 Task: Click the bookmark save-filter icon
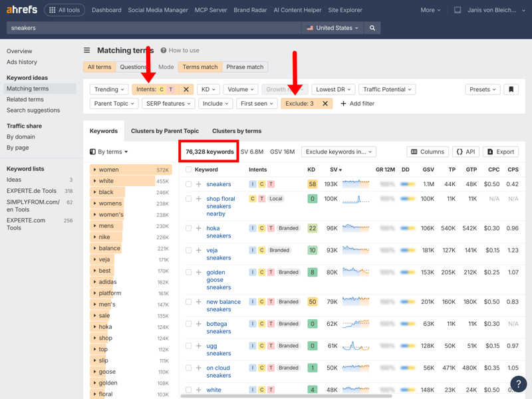pos(511,89)
